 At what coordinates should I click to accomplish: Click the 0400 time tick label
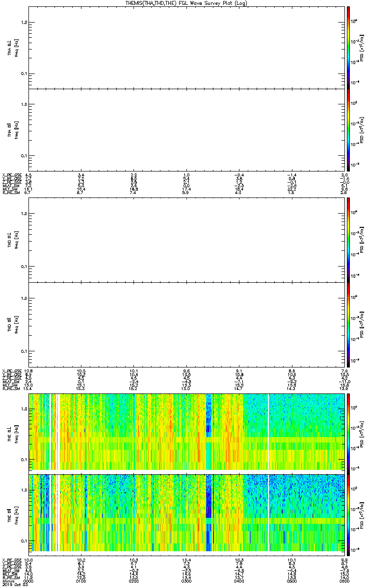point(239,581)
